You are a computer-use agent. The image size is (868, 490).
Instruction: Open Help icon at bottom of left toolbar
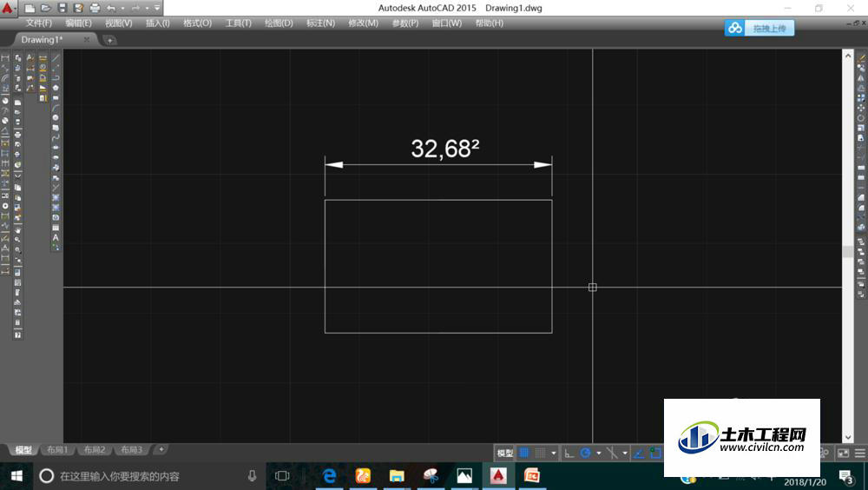point(17,334)
